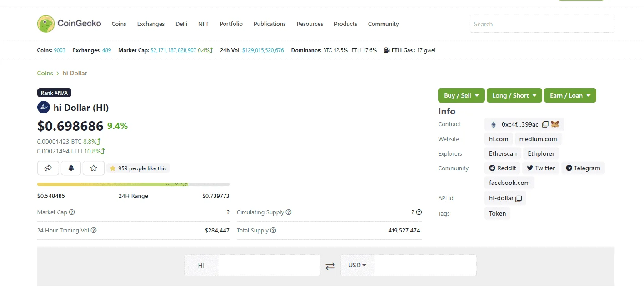
Task: Open Telegram community link
Action: point(583,168)
